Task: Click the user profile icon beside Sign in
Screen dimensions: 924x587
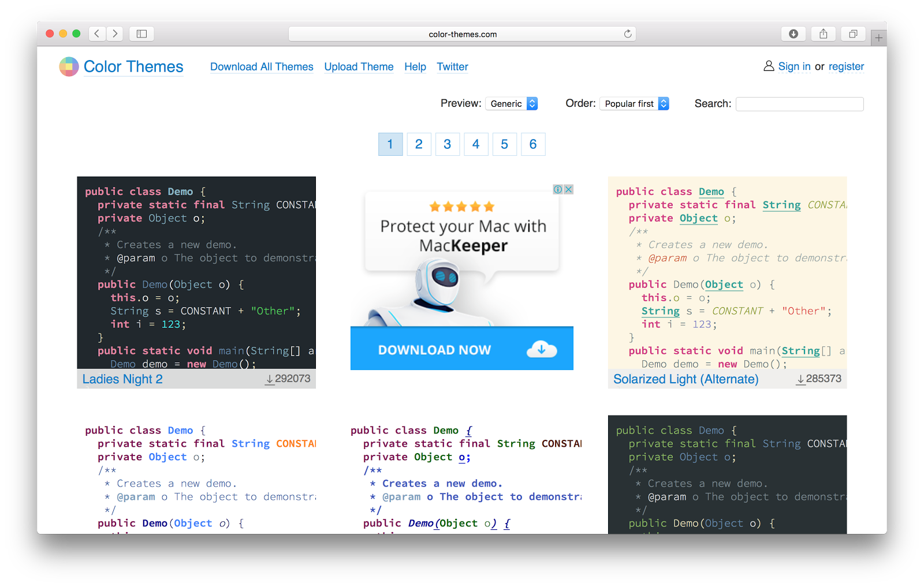Action: pos(769,66)
